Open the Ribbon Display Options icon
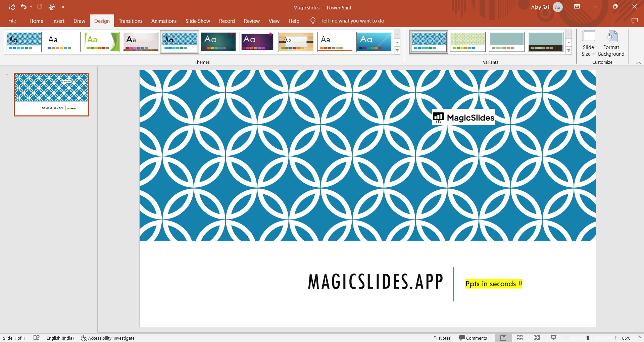 tap(577, 7)
